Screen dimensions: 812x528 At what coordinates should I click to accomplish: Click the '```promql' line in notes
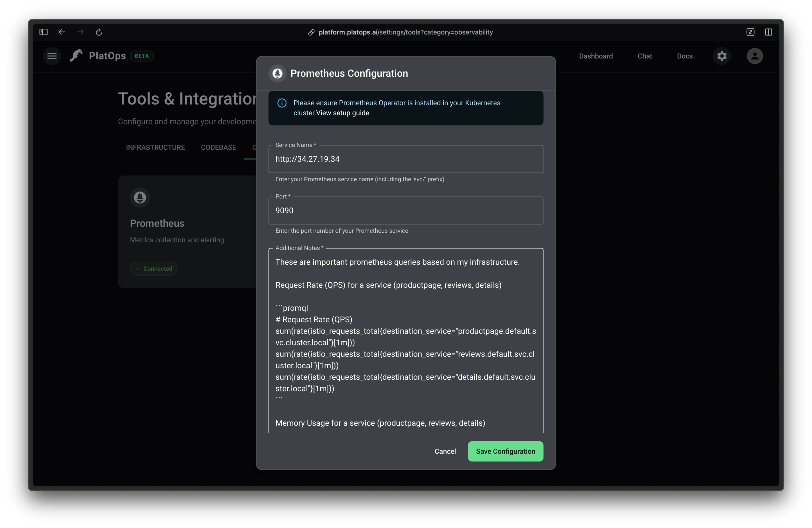292,308
